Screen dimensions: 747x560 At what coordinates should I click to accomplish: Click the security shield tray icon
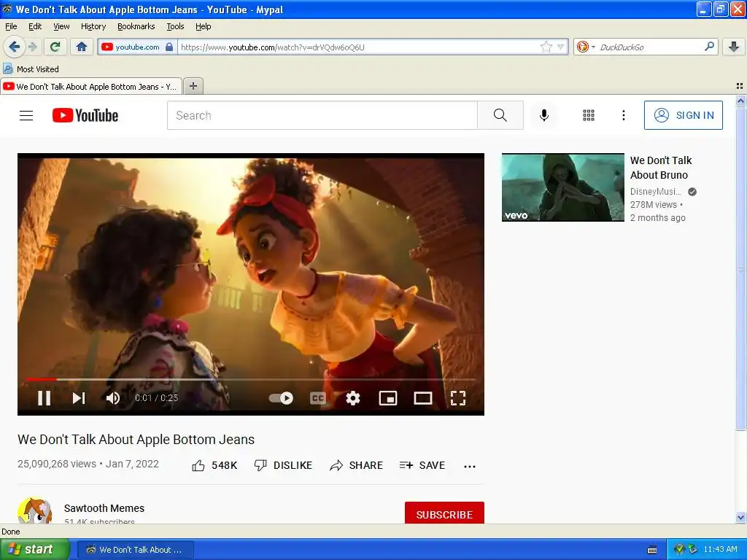tap(679, 550)
